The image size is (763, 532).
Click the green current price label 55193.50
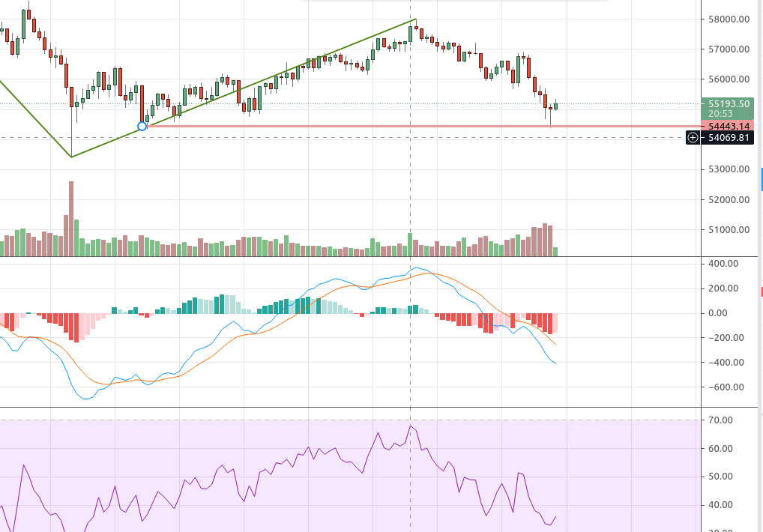(728, 103)
